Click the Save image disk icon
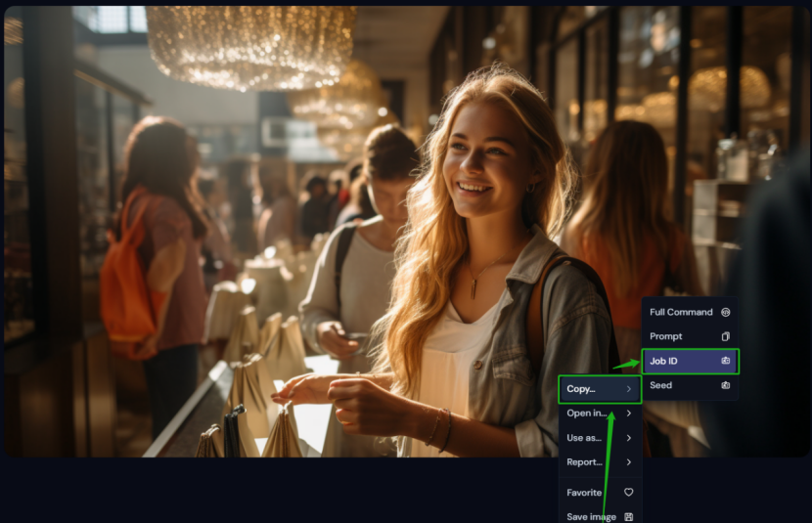Viewport: 812px width, 523px height. coord(629,517)
